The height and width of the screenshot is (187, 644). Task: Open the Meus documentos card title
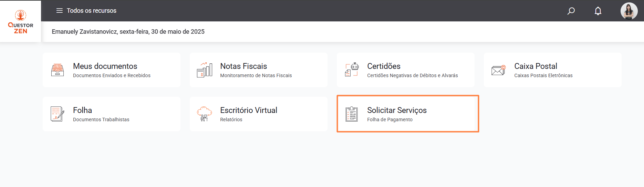click(x=105, y=66)
